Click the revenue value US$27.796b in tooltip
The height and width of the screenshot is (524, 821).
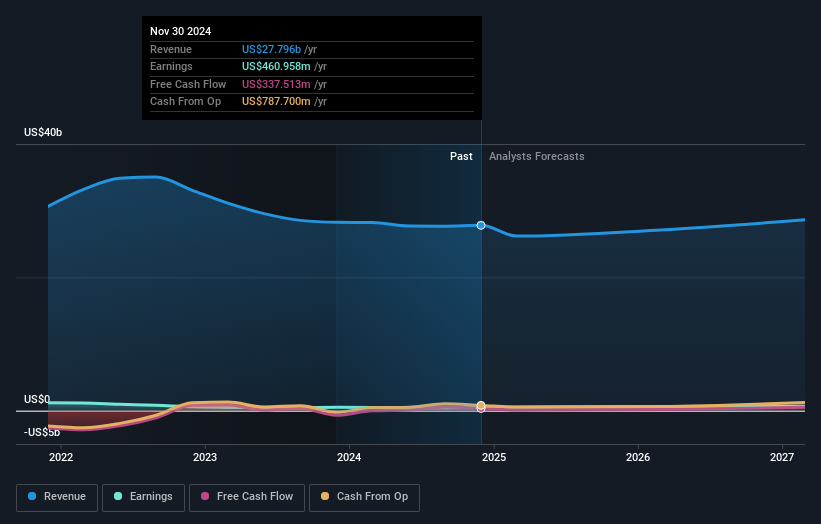pos(271,49)
